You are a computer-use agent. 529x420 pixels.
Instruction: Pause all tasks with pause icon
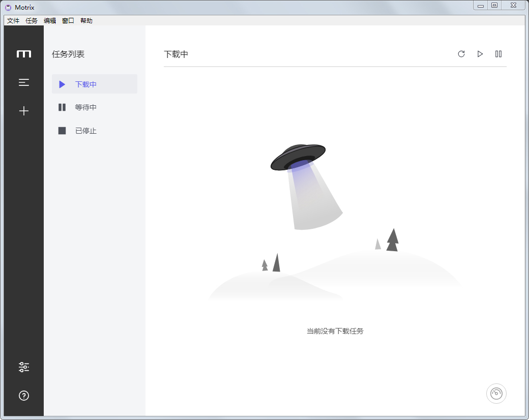pos(498,54)
